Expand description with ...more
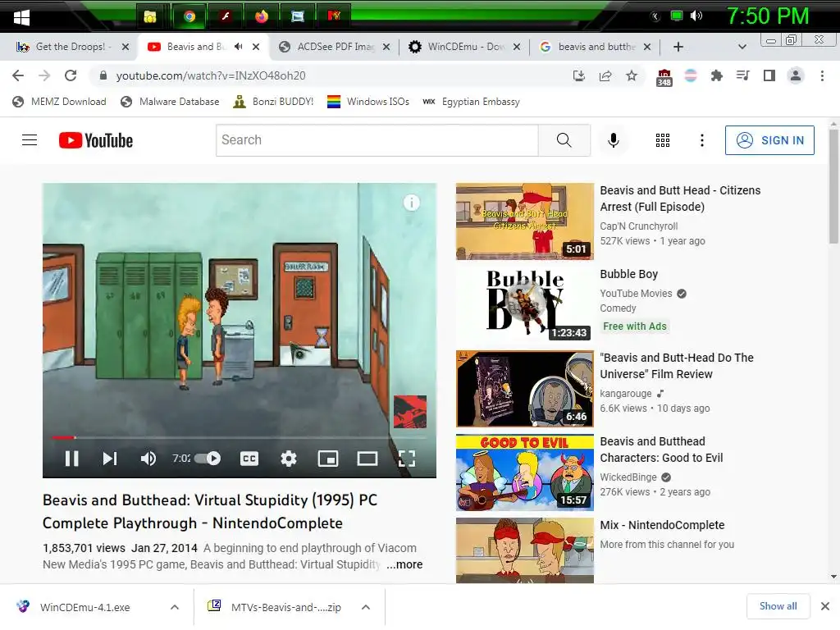 [404, 564]
